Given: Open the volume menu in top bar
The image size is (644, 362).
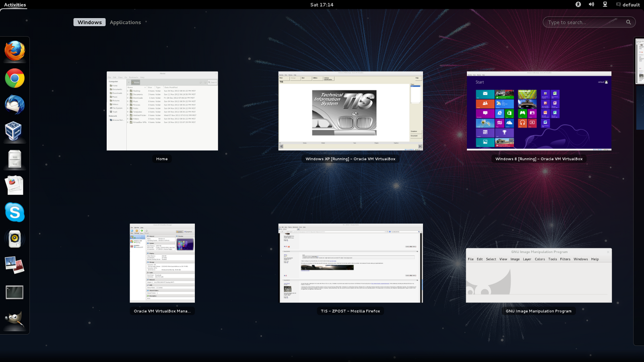Looking at the screenshot, I should [x=591, y=4].
